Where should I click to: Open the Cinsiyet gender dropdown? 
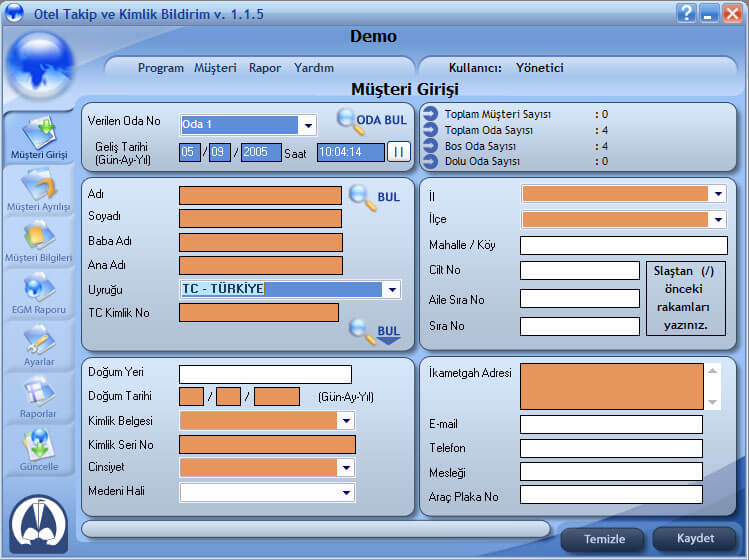click(x=346, y=467)
